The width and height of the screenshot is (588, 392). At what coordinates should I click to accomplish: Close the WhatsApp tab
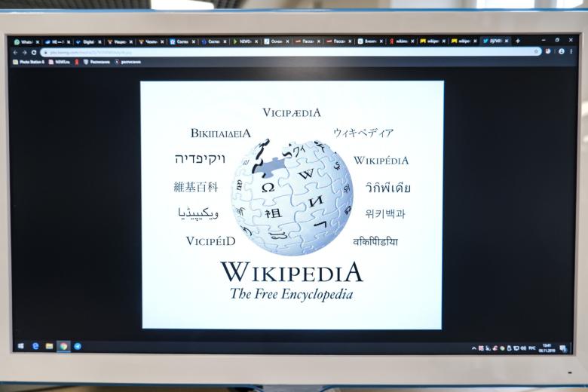tap(37, 42)
